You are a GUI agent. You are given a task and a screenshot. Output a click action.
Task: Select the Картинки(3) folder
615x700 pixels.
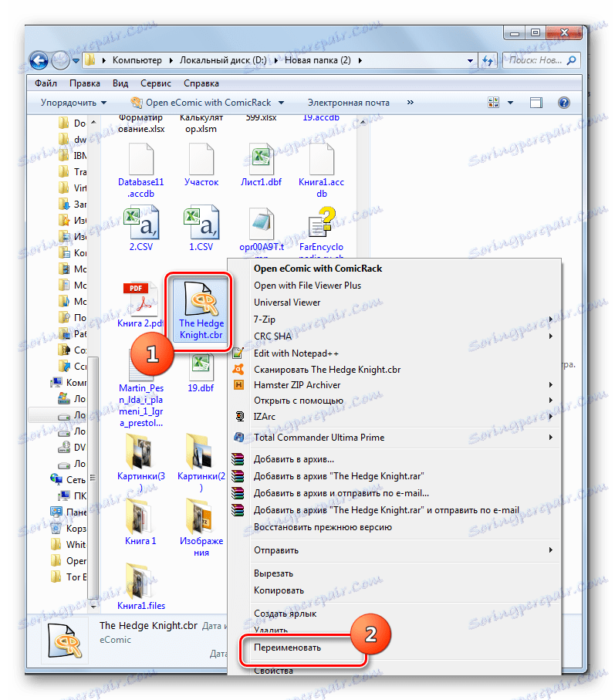pos(141,462)
